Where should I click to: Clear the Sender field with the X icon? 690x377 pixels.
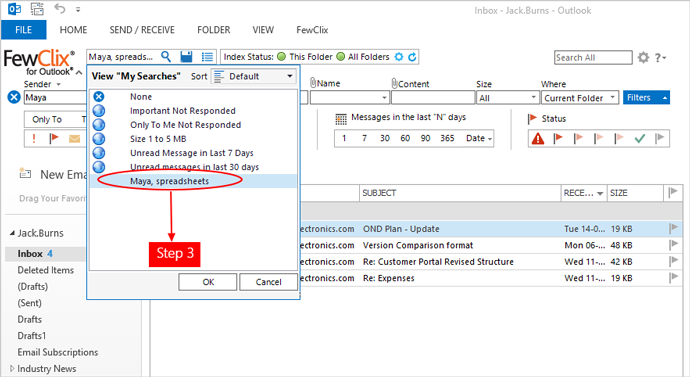(x=14, y=97)
